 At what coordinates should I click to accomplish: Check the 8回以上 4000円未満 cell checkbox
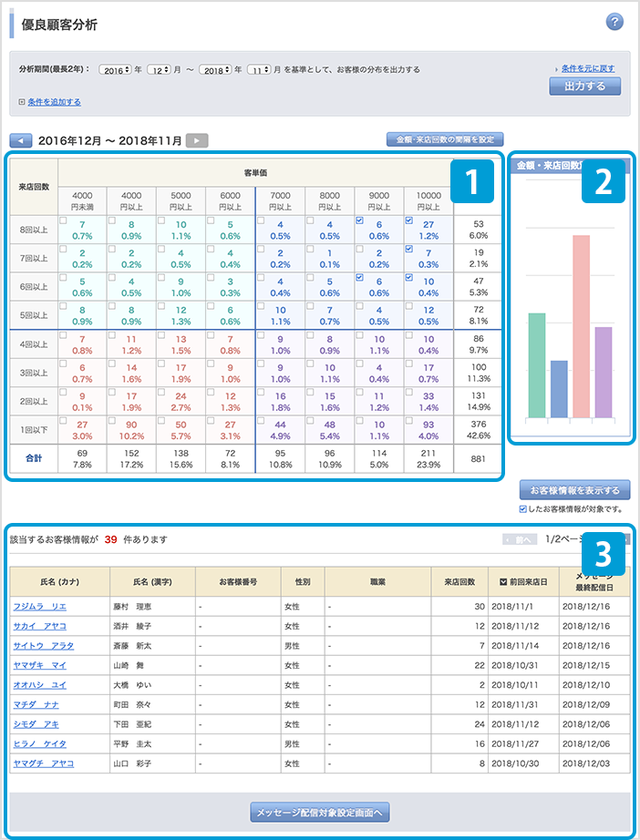point(64,221)
